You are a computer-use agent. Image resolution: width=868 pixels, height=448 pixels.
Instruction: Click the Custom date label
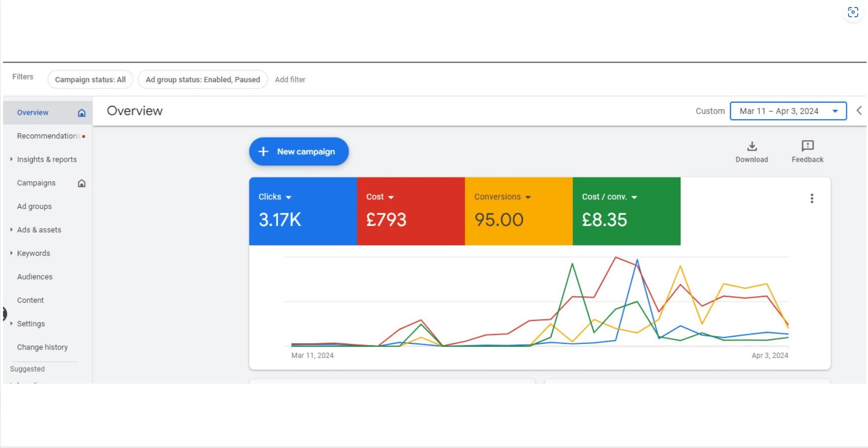coord(710,111)
